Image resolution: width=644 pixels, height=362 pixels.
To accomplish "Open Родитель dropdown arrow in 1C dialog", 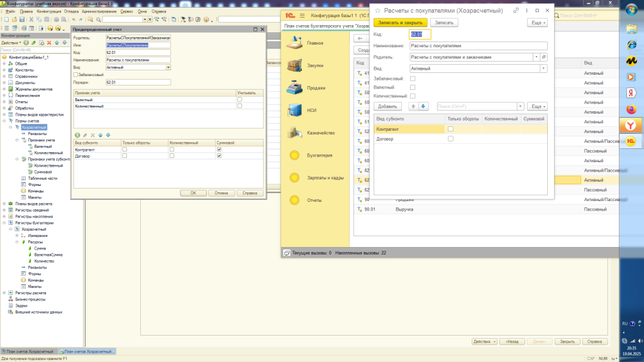I will pos(536,57).
